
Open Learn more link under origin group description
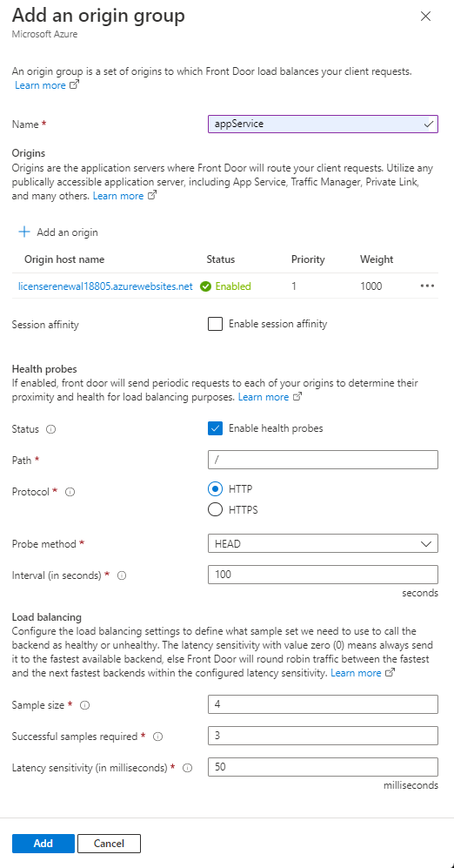47,85
